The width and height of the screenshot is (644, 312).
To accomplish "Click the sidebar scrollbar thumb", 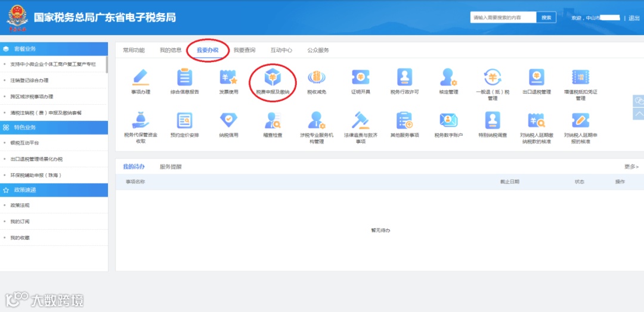I will click(x=107, y=64).
